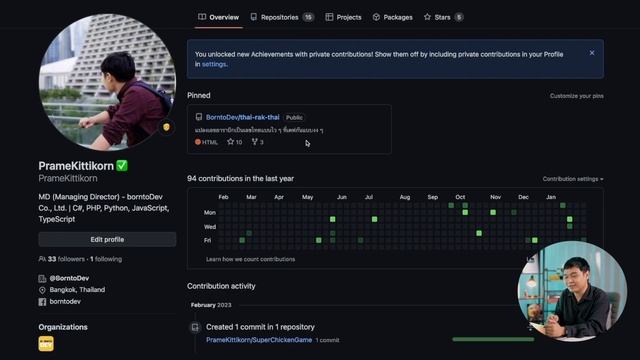Click the Facebook icon beside borntodev
Image resolution: width=640 pixels, height=360 pixels.
click(42, 302)
